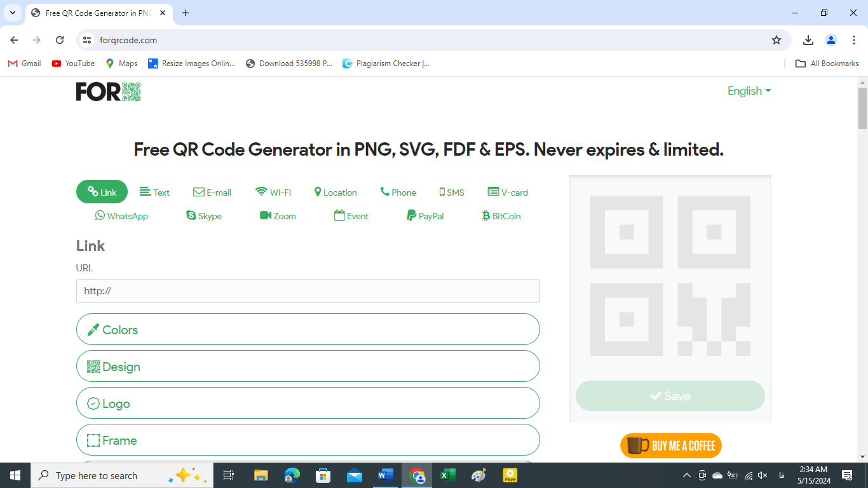Open the Download 535998 bookmark
The width and height of the screenshot is (868, 488).
[x=289, y=64]
